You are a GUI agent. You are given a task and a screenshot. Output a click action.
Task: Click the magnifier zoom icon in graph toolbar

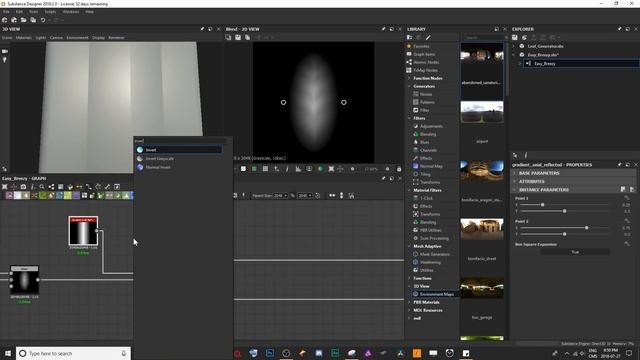(42, 187)
